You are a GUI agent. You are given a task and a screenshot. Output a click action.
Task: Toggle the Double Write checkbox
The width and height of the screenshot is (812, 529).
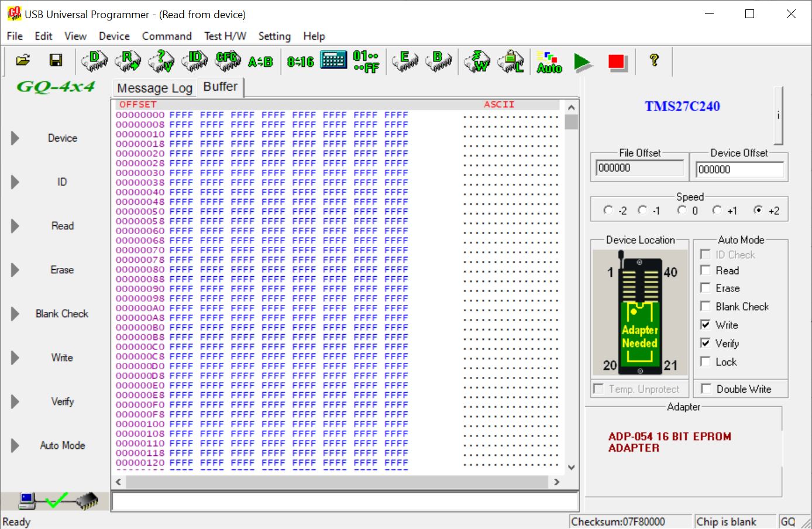pos(706,389)
